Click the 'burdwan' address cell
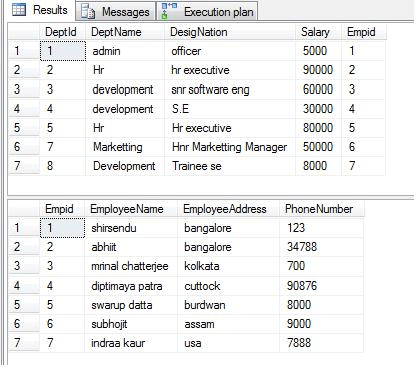Image resolution: width=416 pixels, height=367 pixels. 229,305
